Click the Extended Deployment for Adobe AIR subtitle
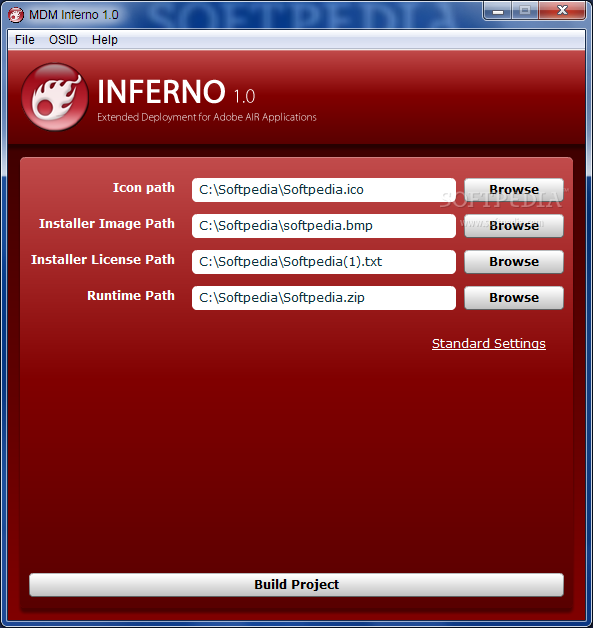This screenshot has width=593, height=628. (x=207, y=117)
